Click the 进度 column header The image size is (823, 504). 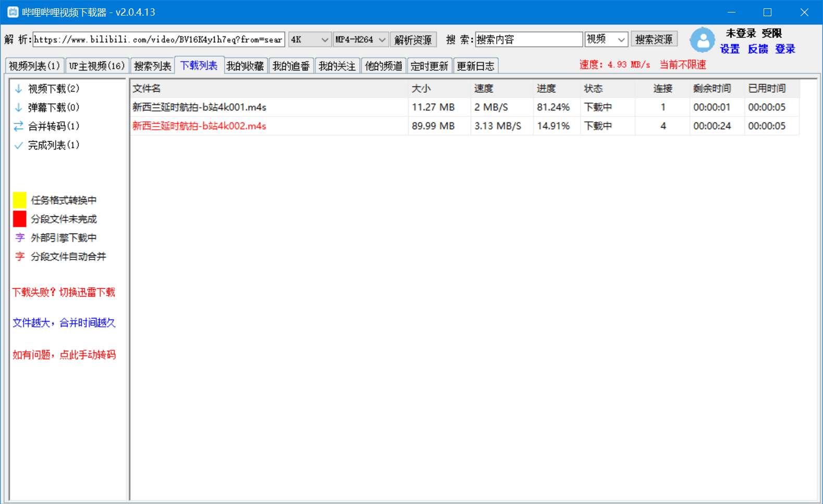coord(557,89)
